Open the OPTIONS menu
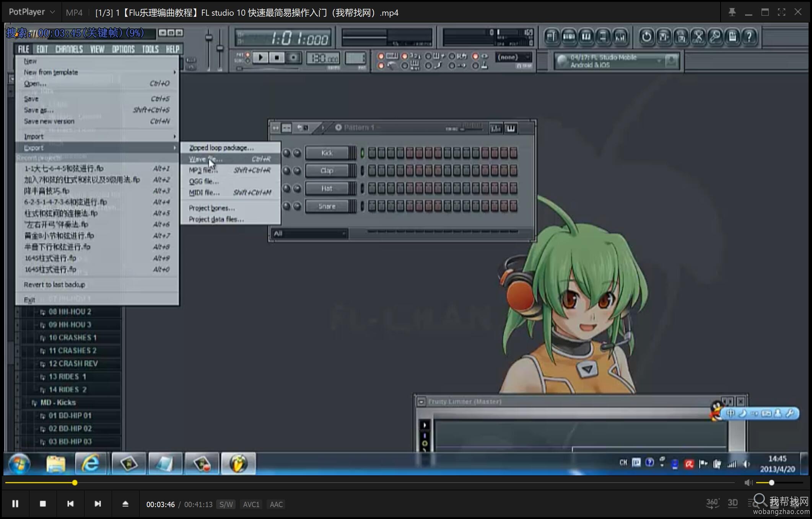Viewport: 812px width, 519px height. click(123, 49)
